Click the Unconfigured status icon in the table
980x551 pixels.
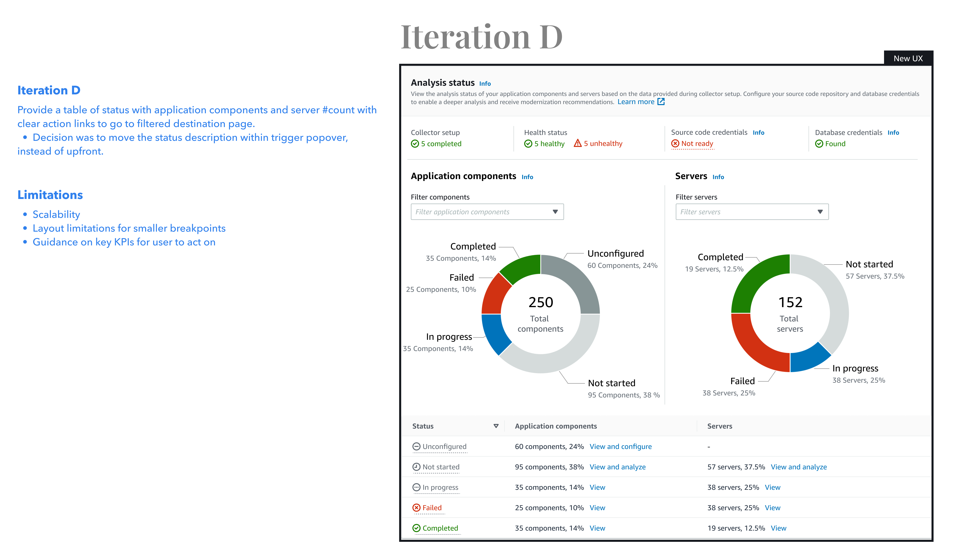pos(416,446)
